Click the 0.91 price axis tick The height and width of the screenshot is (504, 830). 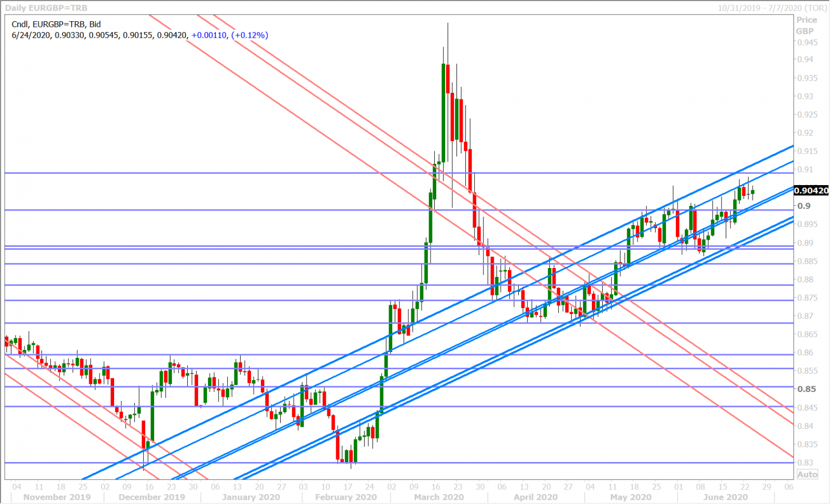pyautogui.click(x=805, y=170)
